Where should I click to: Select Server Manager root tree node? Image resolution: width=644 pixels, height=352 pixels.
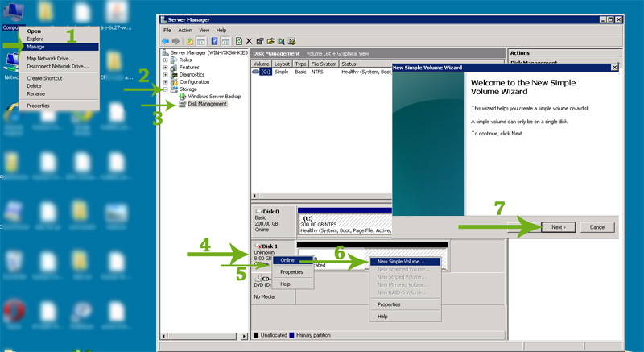coord(209,52)
